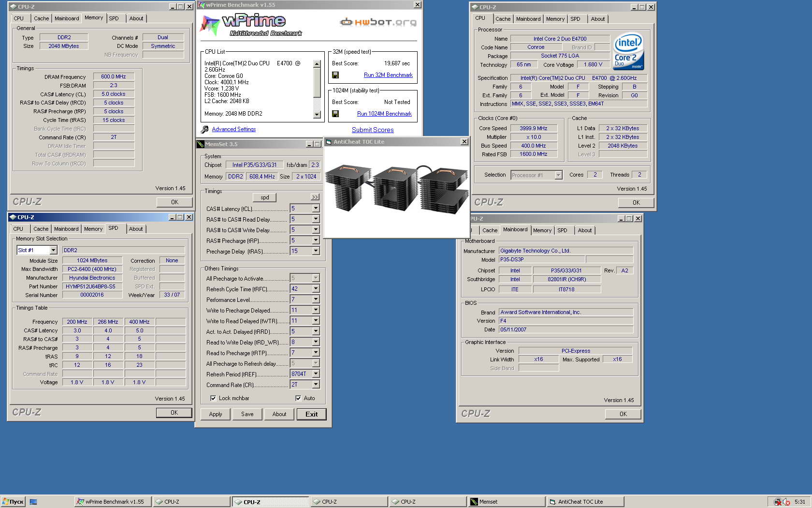Open the RAS# Precharge (tRP) dropdown in MemSet
Screen dimensions: 812x508
(x=316, y=240)
